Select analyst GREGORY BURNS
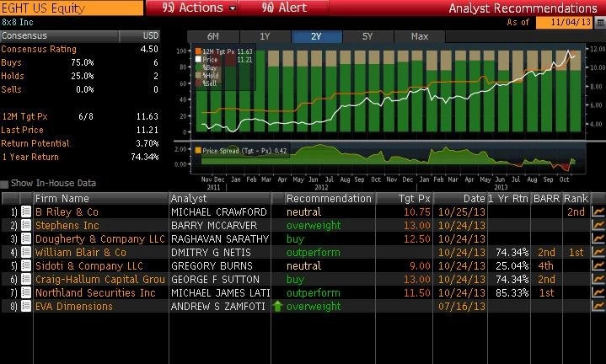 (212, 266)
